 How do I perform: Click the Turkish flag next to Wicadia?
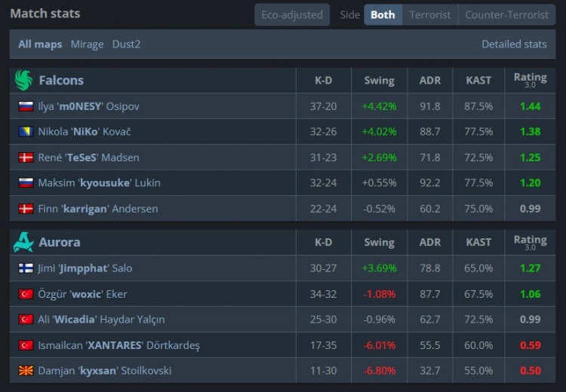point(26,320)
